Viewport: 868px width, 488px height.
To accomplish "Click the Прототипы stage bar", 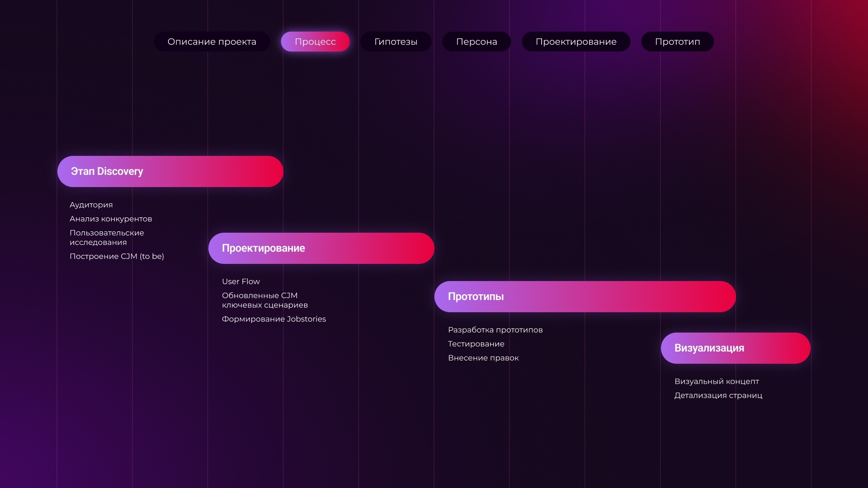I will 585,296.
